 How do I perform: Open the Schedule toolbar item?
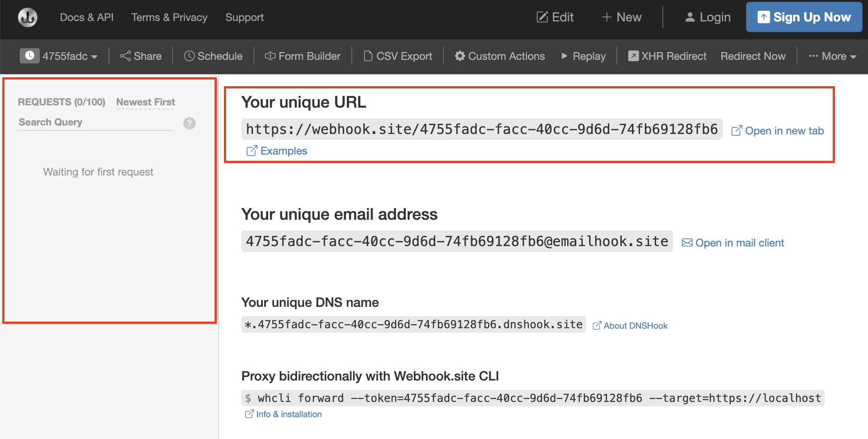213,56
